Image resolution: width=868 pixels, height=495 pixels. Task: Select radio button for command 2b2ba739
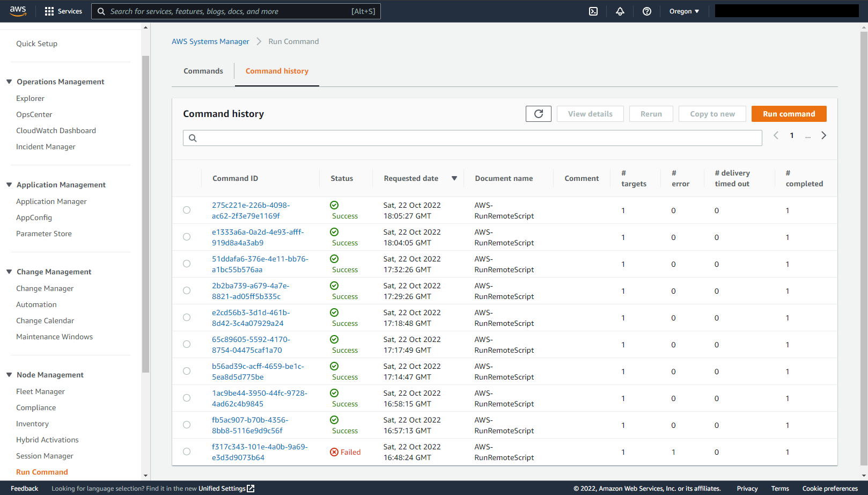pos(187,290)
